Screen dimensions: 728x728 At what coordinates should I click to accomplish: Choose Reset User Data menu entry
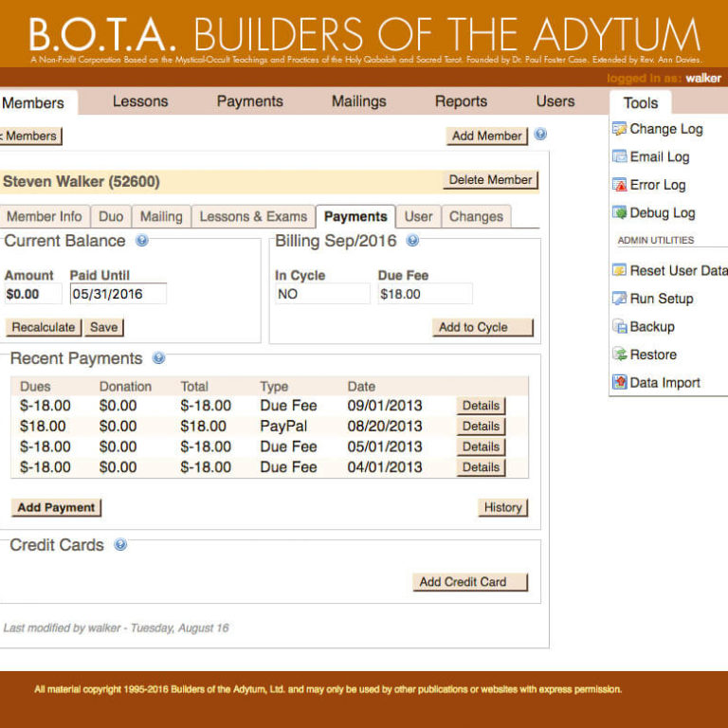pyautogui.click(x=678, y=270)
